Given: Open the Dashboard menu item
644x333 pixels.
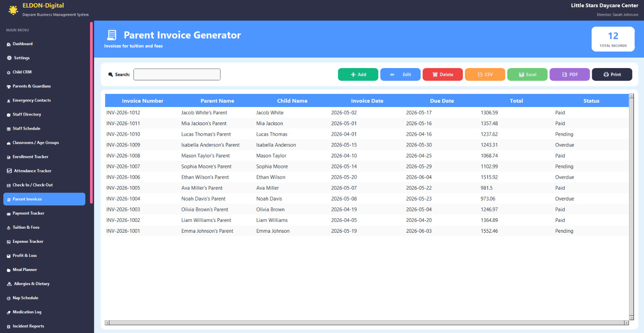Looking at the screenshot, I should [44, 44].
